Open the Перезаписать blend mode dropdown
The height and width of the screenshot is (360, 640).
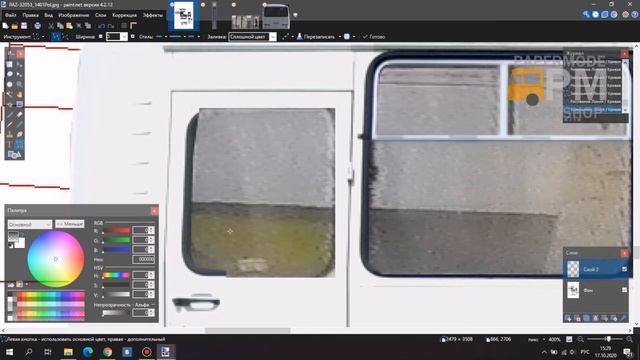318,37
